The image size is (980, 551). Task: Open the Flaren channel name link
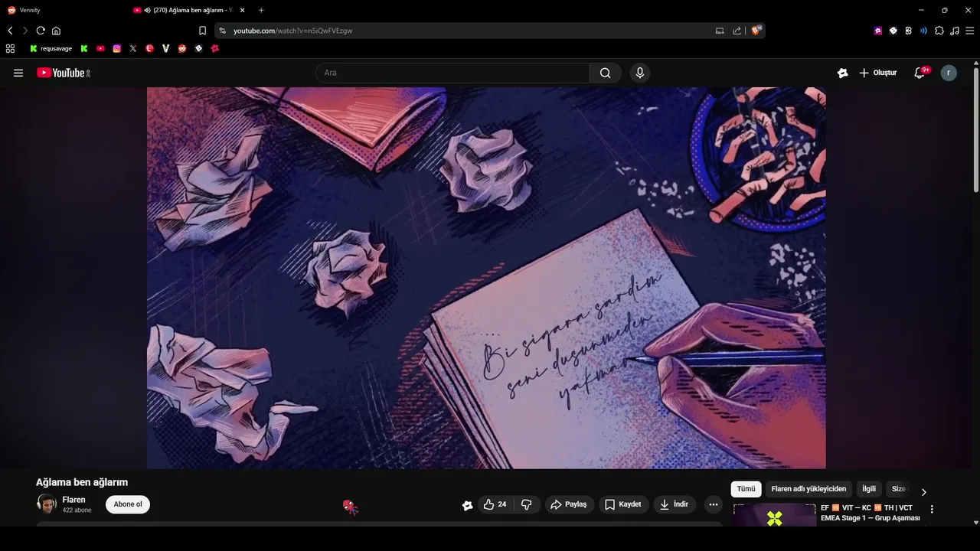(73, 500)
